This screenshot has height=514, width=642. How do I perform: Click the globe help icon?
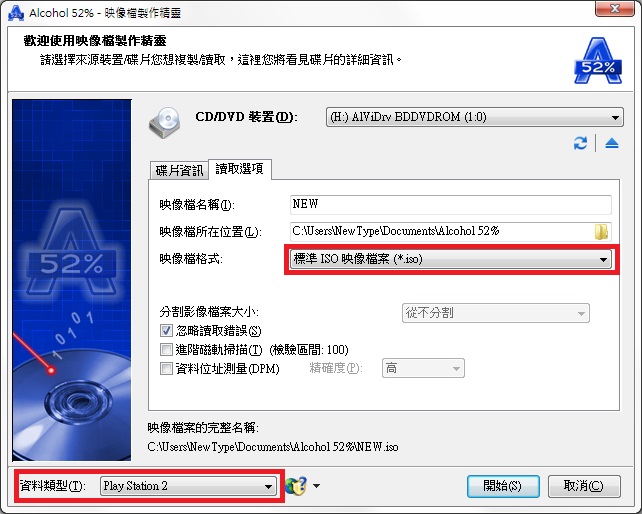click(297, 486)
